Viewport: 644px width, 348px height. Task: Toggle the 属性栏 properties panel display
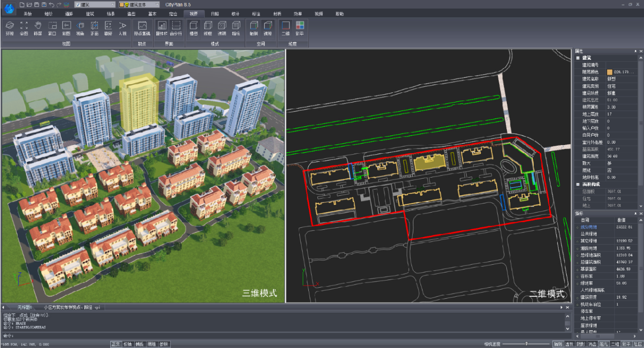click(x=162, y=25)
